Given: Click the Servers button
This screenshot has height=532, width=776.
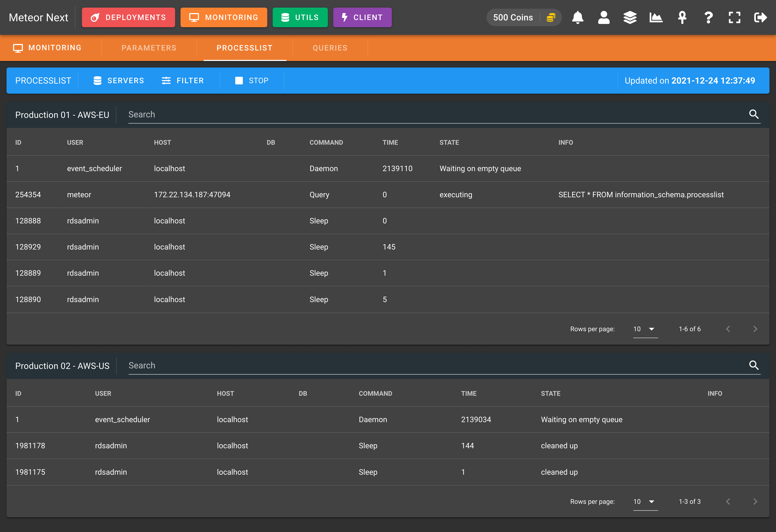Looking at the screenshot, I should (119, 80).
